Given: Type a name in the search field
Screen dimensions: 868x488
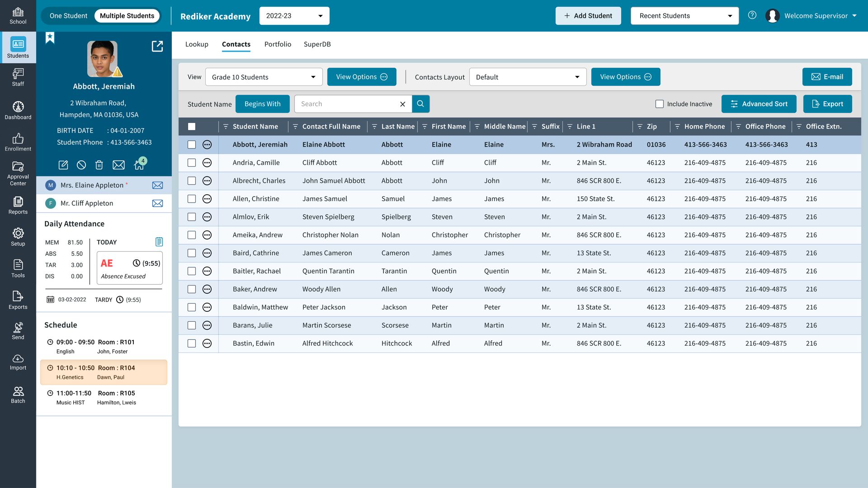Looking at the screenshot, I should [x=348, y=104].
